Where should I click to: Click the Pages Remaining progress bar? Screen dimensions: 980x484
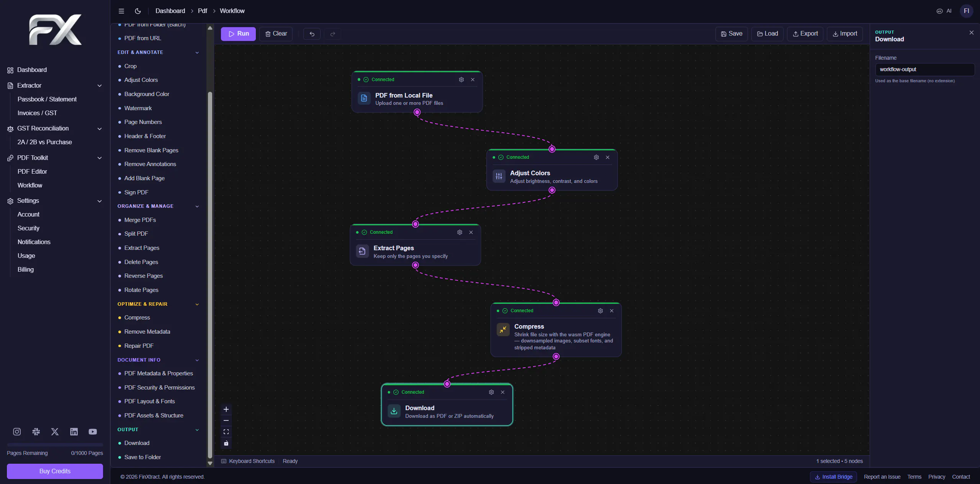55,445
